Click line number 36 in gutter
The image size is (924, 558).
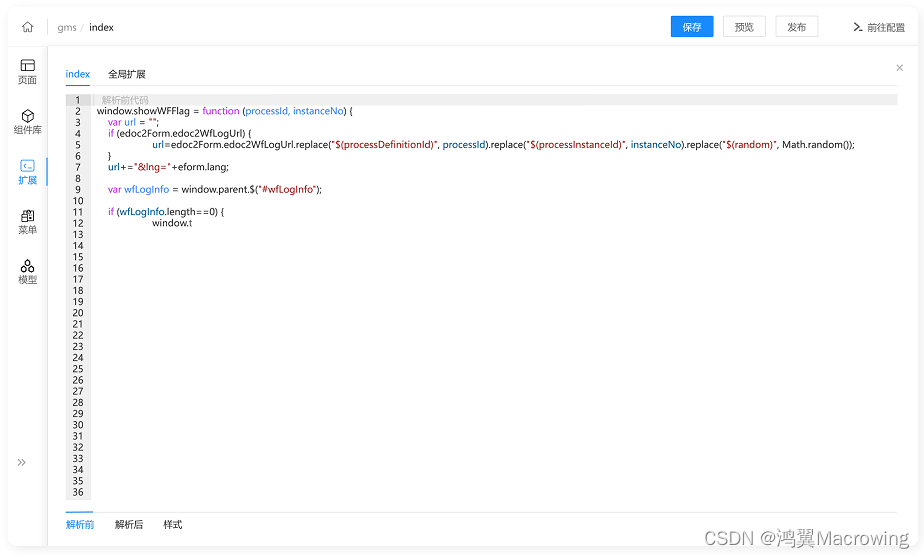(78, 492)
